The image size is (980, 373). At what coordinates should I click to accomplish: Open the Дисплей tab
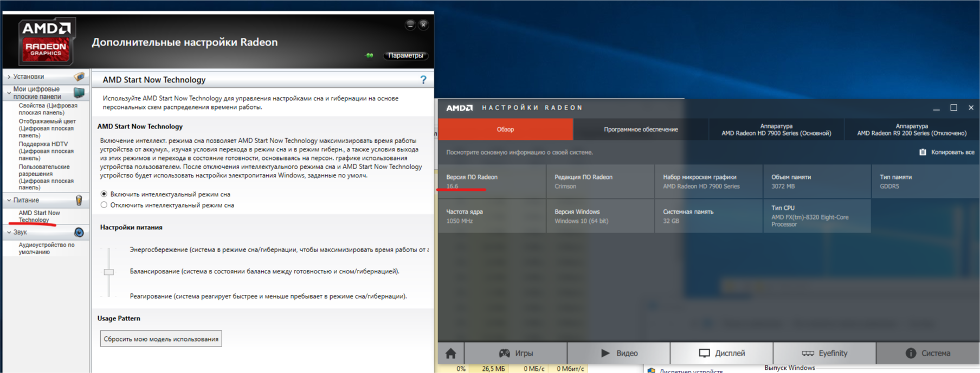coord(721,353)
